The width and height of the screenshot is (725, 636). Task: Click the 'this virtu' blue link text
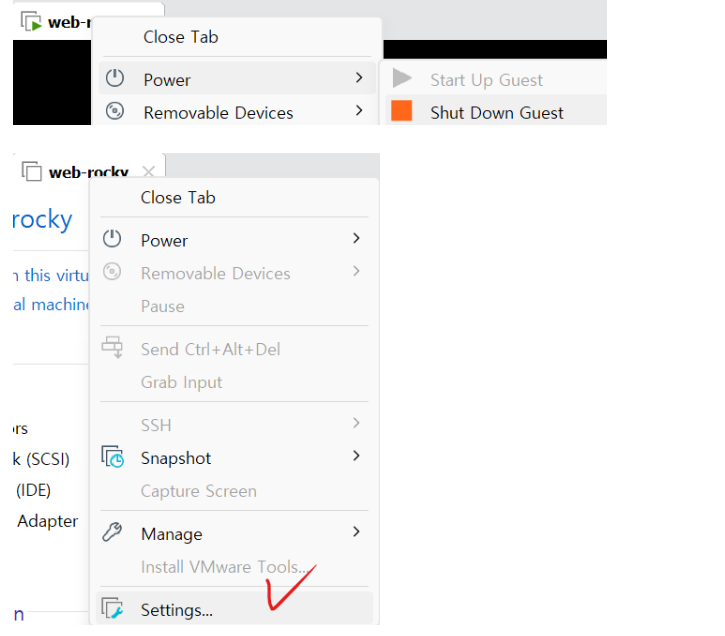[56, 275]
